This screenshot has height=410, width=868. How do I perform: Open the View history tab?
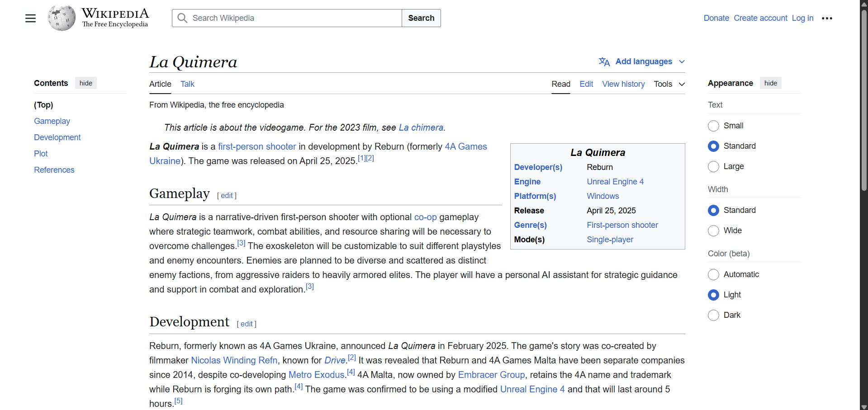(x=623, y=84)
